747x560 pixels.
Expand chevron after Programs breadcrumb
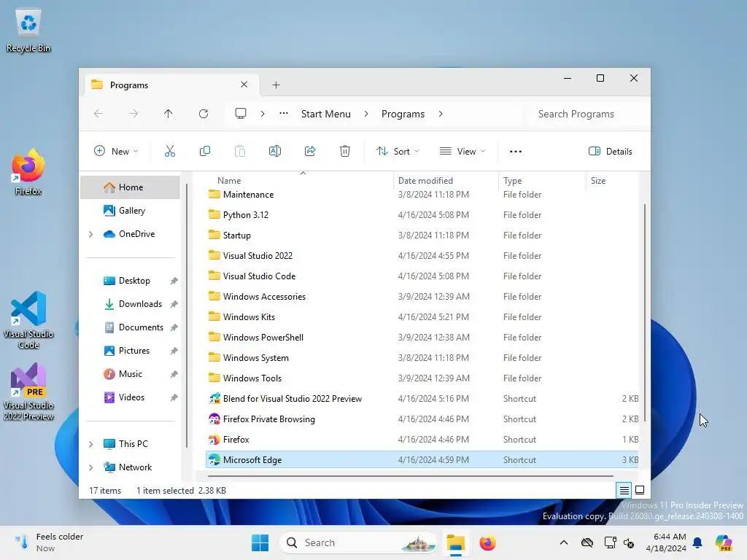441,114
